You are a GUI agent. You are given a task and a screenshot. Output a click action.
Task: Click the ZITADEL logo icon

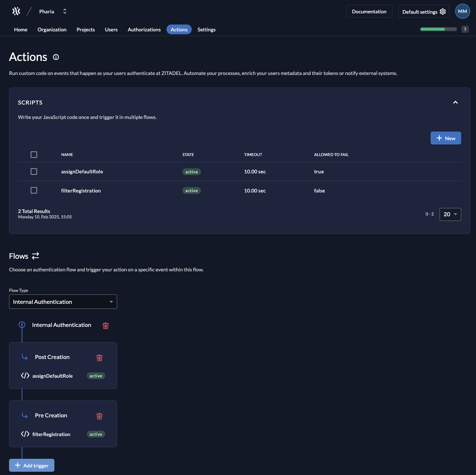[16, 11]
